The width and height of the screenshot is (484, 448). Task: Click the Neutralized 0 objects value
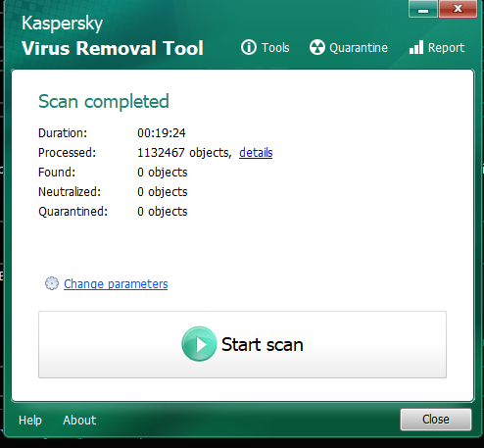pyautogui.click(x=163, y=192)
